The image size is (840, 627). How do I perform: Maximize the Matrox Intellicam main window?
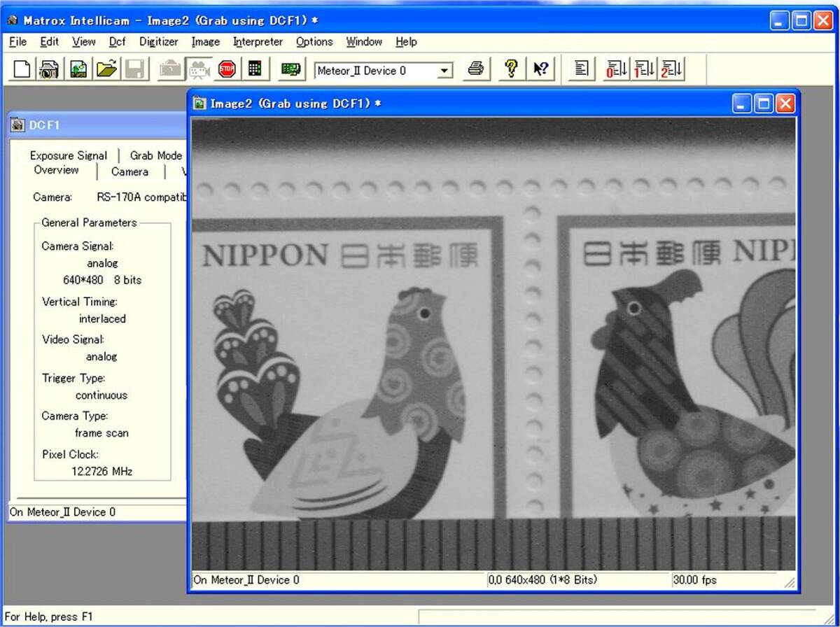click(801, 20)
